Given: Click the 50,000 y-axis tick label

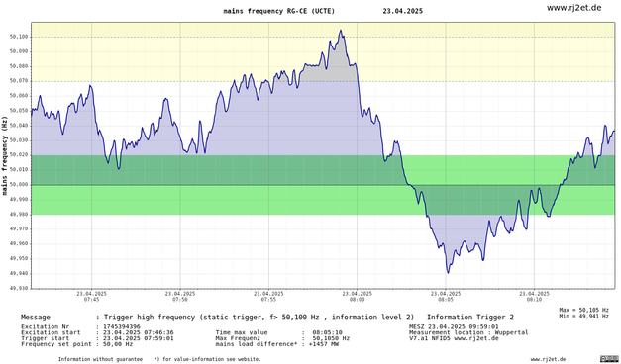Looking at the screenshot, I should coord(20,185).
